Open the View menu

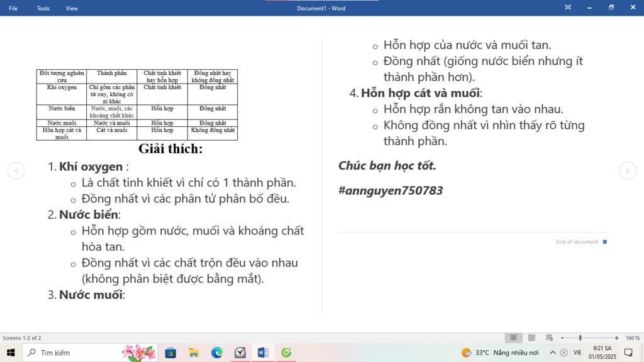[72, 8]
